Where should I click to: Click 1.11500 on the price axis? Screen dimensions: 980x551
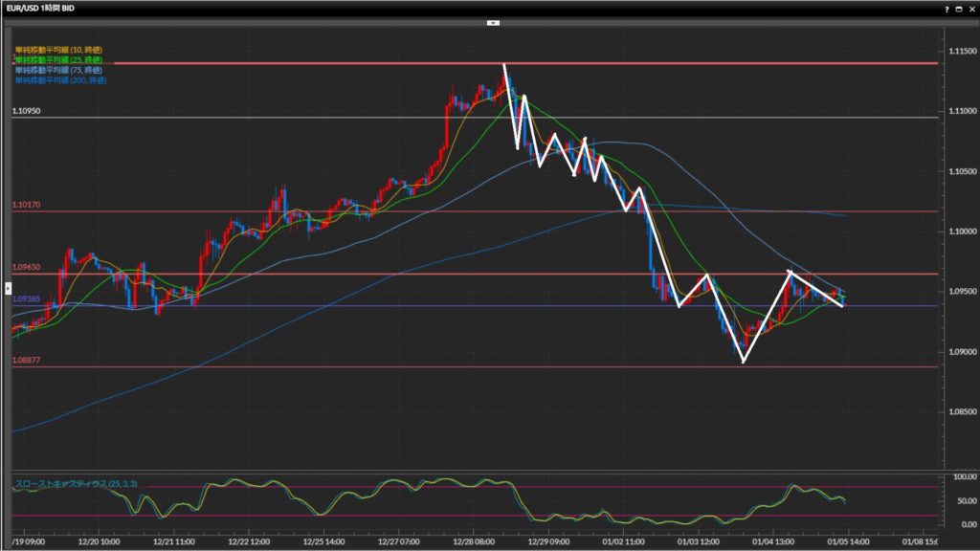(x=961, y=51)
